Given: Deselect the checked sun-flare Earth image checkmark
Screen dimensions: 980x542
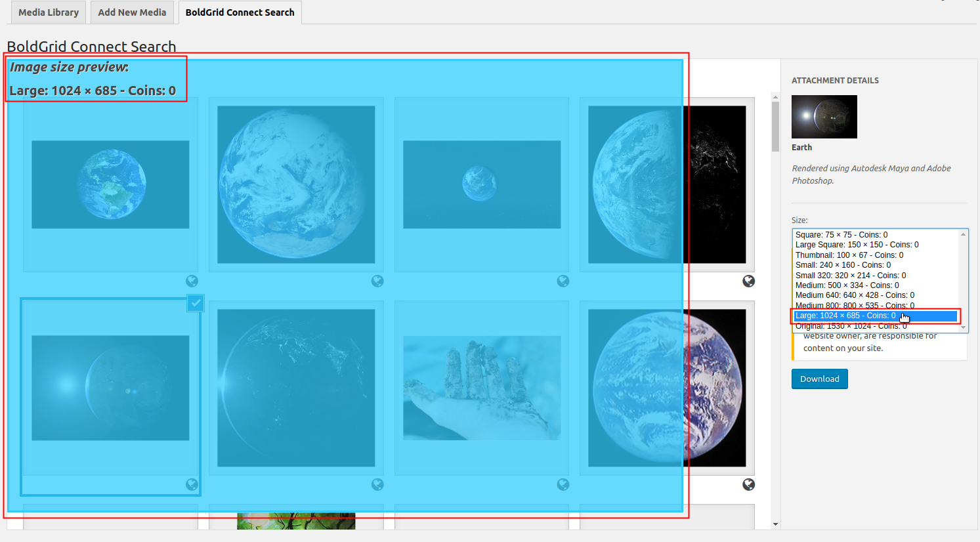Looking at the screenshot, I should click(x=196, y=303).
